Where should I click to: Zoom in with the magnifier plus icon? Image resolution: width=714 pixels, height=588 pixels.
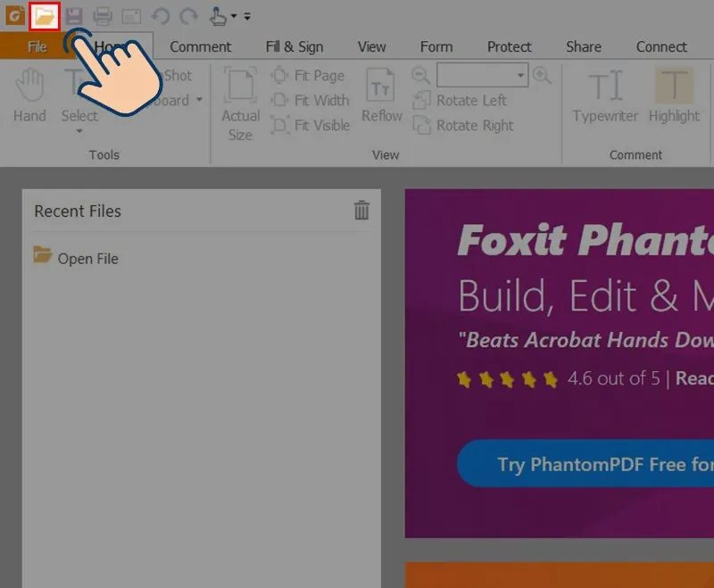(543, 76)
